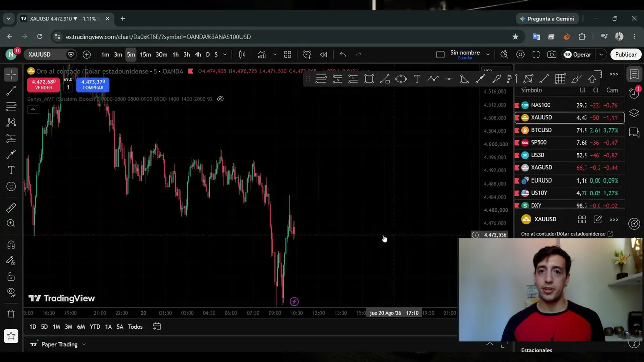Image resolution: width=644 pixels, height=362 pixels.
Task: Open the XAUUSD details more options menu
Action: (614, 219)
